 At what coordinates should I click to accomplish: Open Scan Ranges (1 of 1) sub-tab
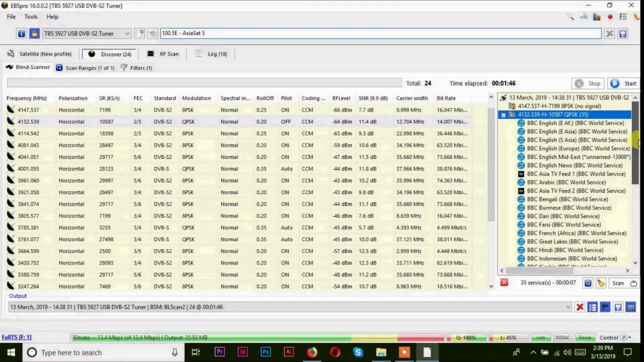[x=85, y=68]
